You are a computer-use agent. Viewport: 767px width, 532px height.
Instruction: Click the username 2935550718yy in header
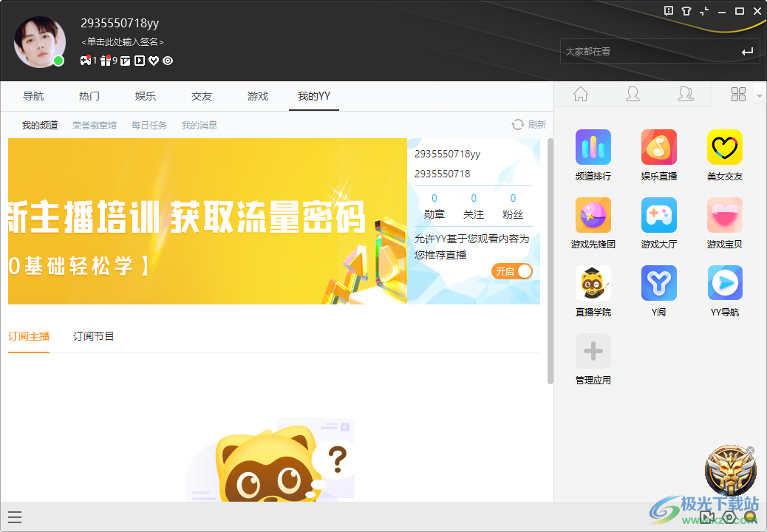click(x=120, y=23)
